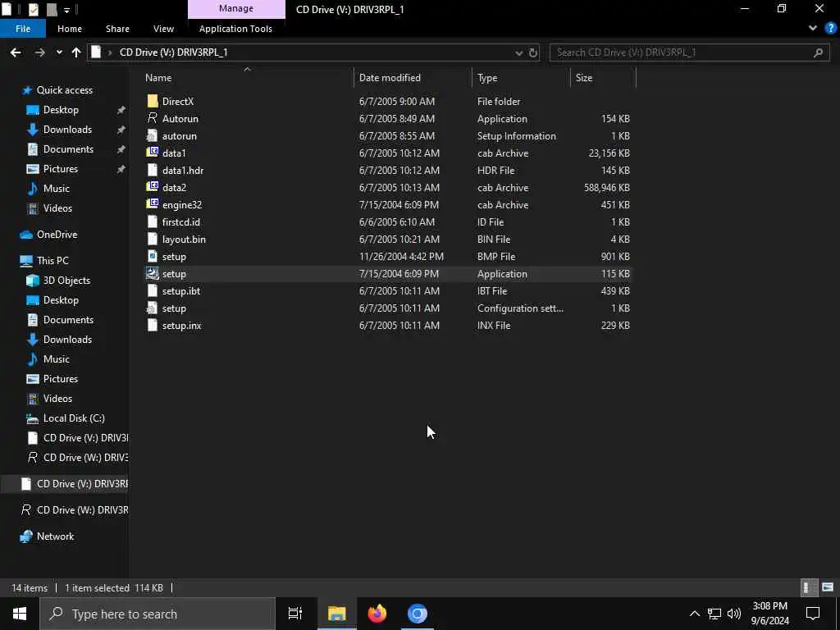Go back with the back arrow
Image resolution: width=840 pixels, height=630 pixels.
pyautogui.click(x=16, y=52)
